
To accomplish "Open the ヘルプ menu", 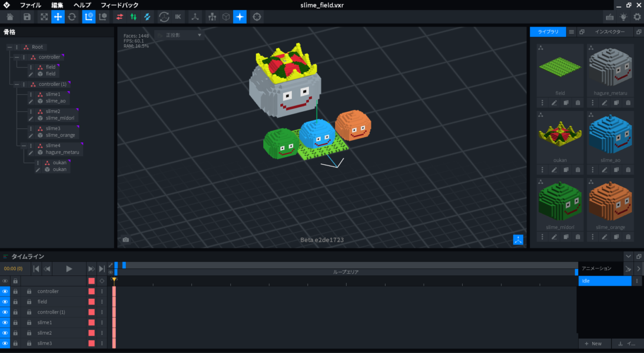I will [x=82, y=5].
